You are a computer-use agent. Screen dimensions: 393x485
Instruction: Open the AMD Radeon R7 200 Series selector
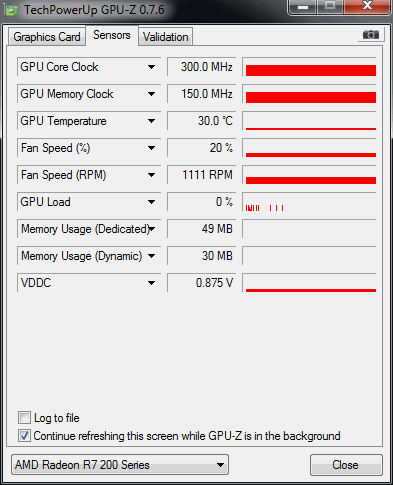(x=120, y=465)
